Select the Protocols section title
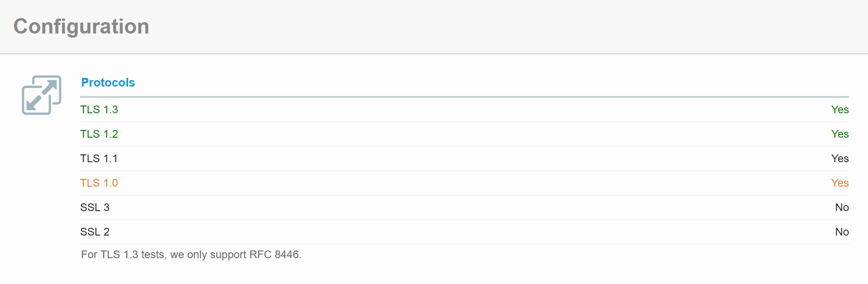This screenshot has height=284, width=868. (108, 82)
